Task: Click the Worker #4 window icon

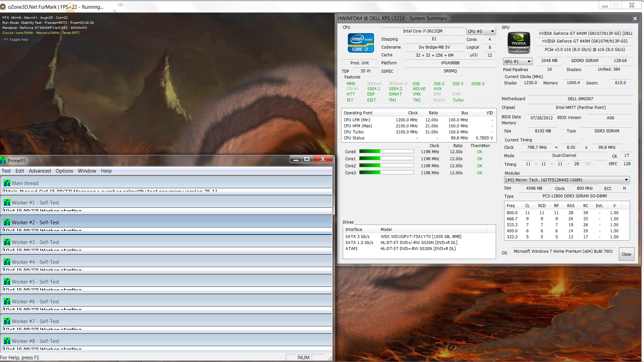Action: [x=7, y=262]
